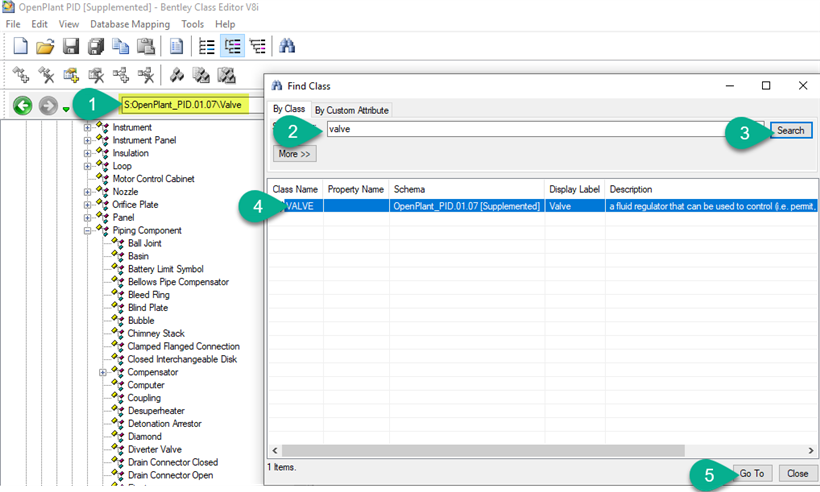Select Motor Control Cabinet in the tree
Image resolution: width=820 pixels, height=492 pixels.
(153, 179)
